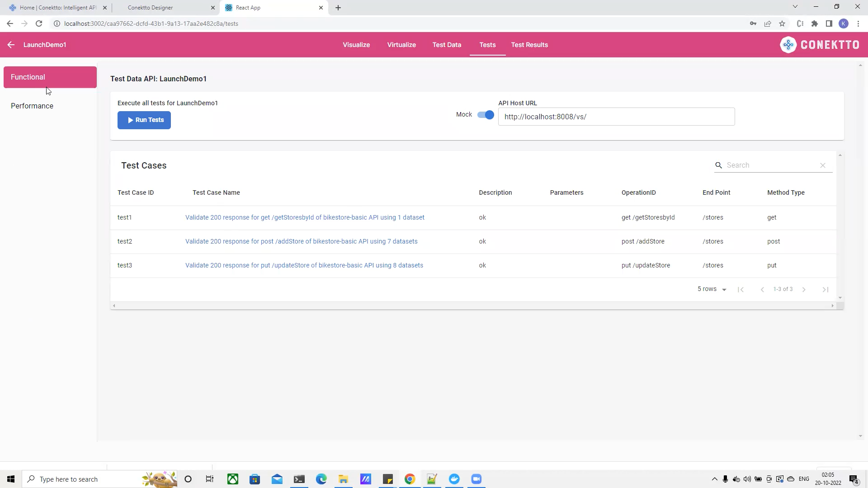Open Chrome from the Windows taskbar
Screen dimensions: 868x488
pyautogui.click(x=410, y=479)
